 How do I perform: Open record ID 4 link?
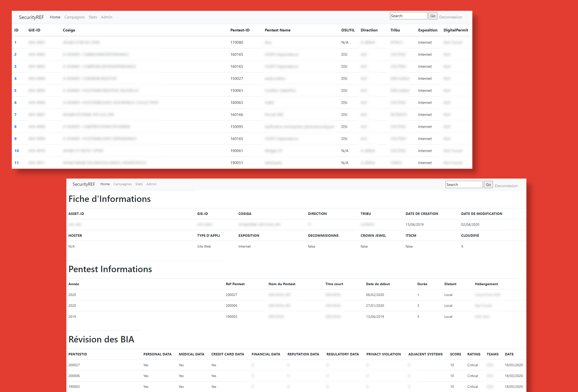(x=15, y=79)
